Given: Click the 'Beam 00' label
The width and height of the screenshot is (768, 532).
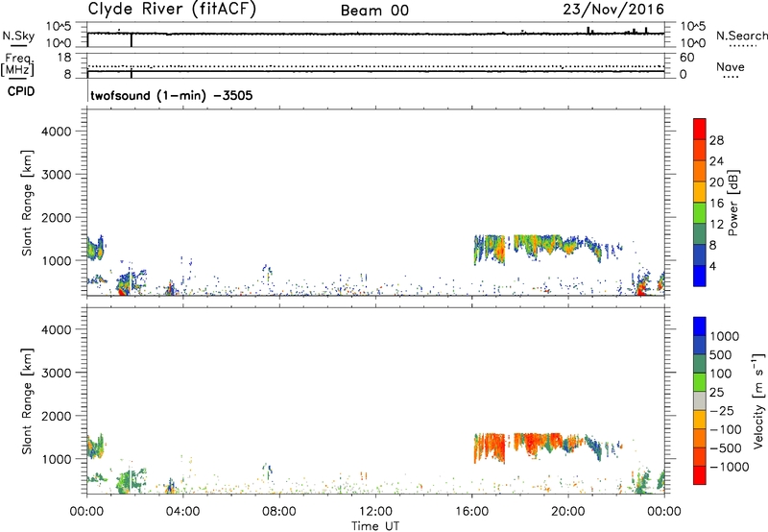Looking at the screenshot, I should pos(374,11).
